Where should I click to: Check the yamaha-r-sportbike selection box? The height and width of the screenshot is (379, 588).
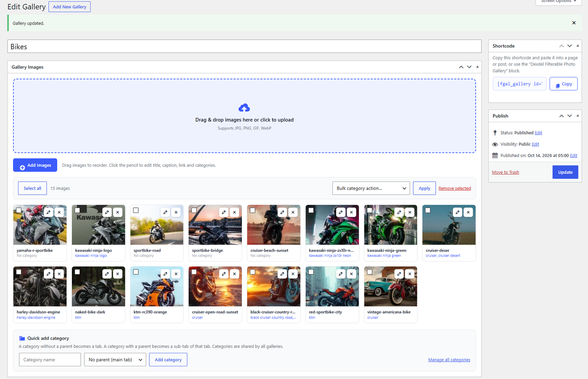pos(19,210)
